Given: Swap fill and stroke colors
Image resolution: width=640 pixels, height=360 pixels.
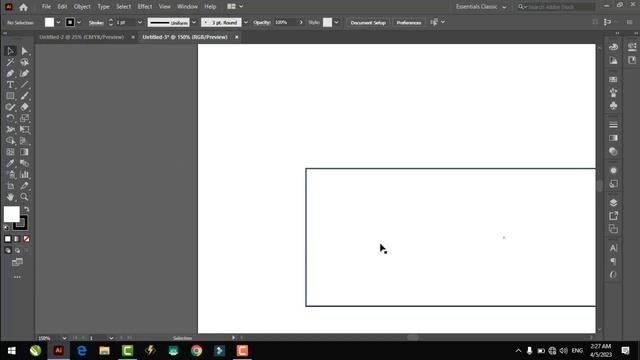Looking at the screenshot, I should [27, 209].
